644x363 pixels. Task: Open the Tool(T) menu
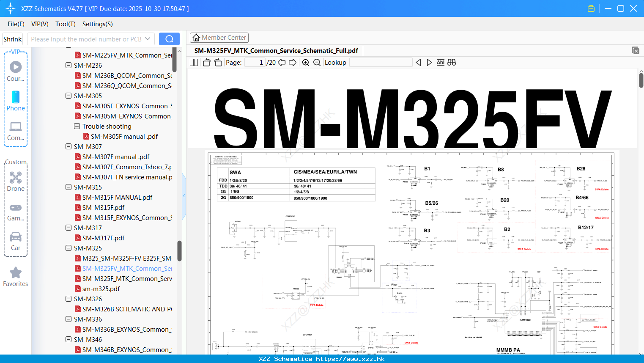pyautogui.click(x=66, y=24)
